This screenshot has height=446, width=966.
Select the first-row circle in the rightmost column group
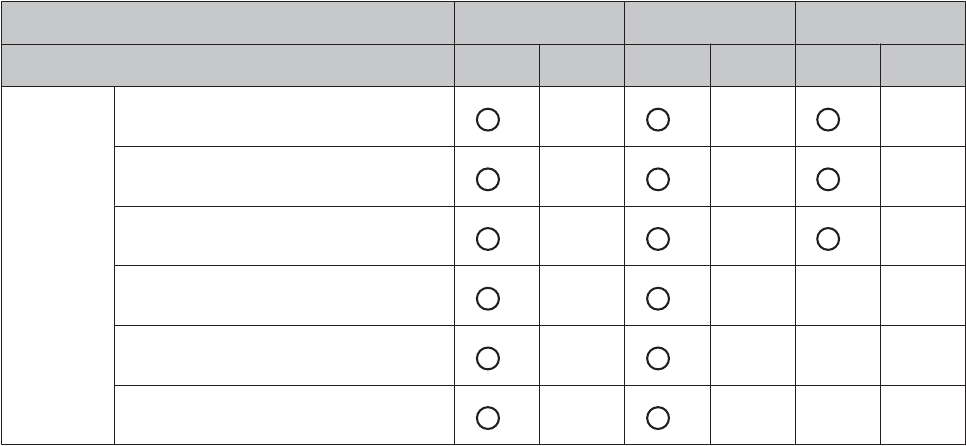coord(828,119)
